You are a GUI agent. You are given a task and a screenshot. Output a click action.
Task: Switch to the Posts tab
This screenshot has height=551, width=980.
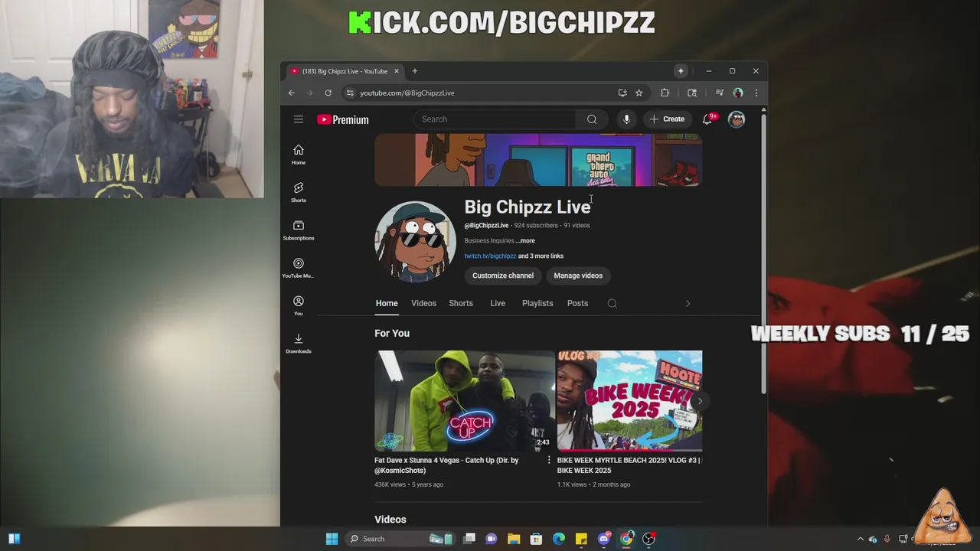(577, 304)
